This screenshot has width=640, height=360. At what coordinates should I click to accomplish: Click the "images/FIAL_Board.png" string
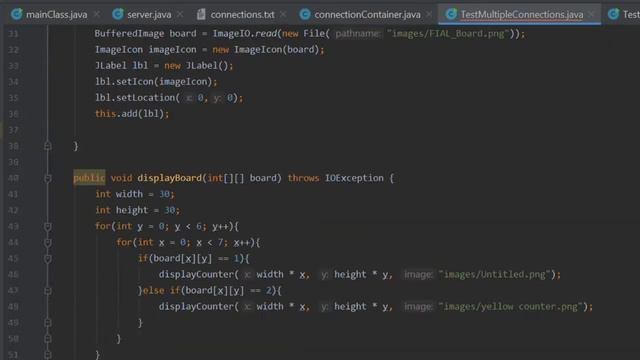click(449, 33)
